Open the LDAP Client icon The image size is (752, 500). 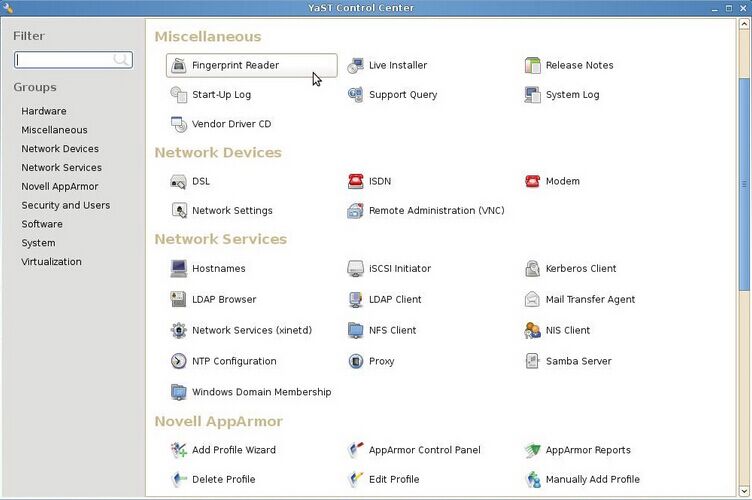click(355, 299)
